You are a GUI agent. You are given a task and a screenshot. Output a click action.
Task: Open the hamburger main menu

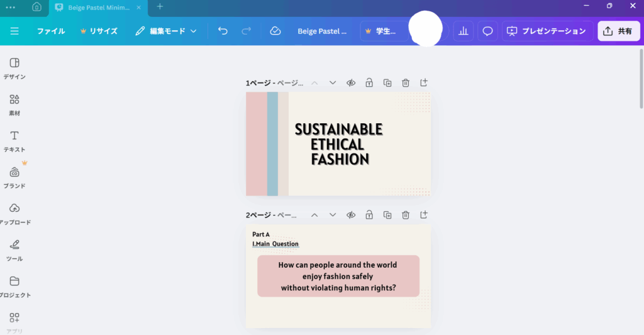click(14, 31)
